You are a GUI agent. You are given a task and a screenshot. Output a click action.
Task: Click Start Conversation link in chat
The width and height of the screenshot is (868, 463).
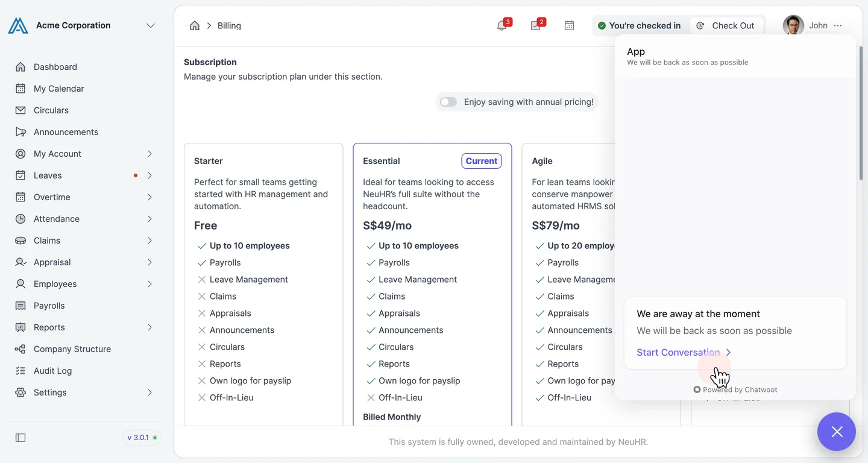(684, 352)
